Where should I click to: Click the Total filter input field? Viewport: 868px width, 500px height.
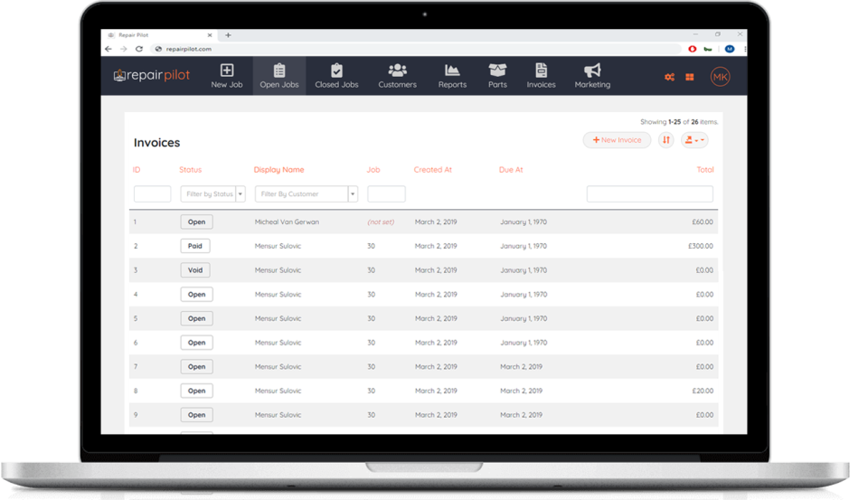tap(649, 193)
